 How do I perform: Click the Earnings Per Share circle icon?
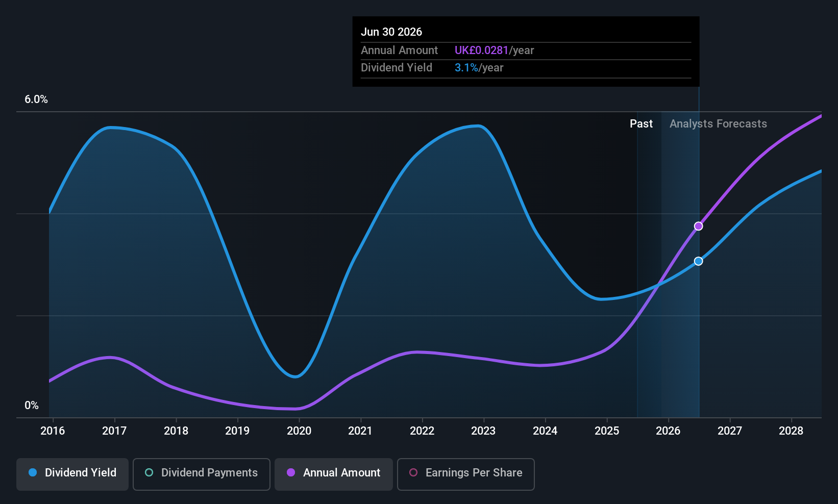[413, 472]
